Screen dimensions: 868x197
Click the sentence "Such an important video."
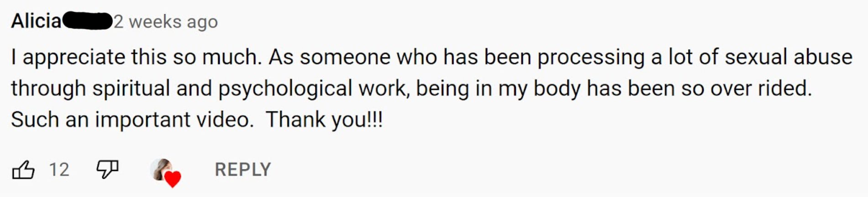(x=132, y=120)
